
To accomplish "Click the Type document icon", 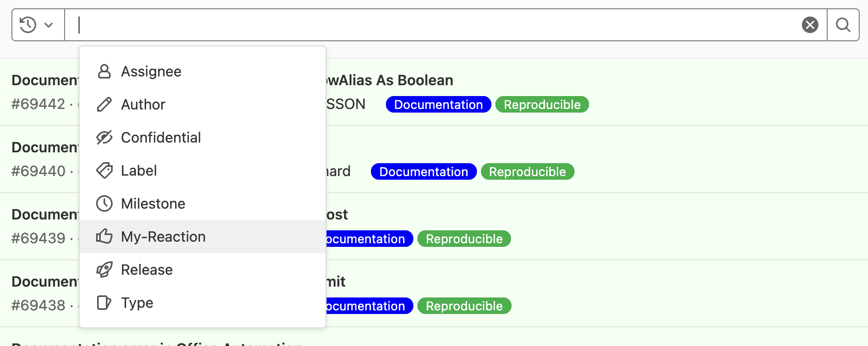I will [x=104, y=303].
